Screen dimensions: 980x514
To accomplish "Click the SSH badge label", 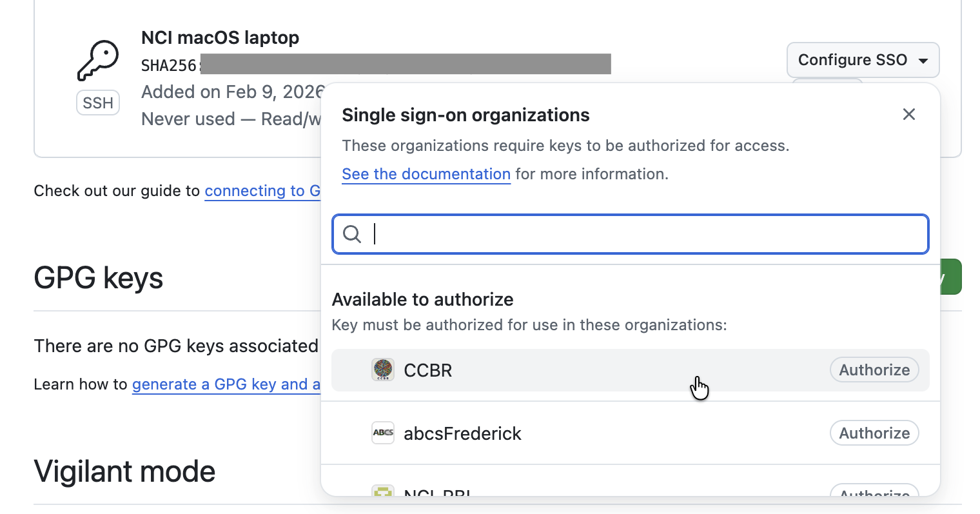I will coord(98,103).
